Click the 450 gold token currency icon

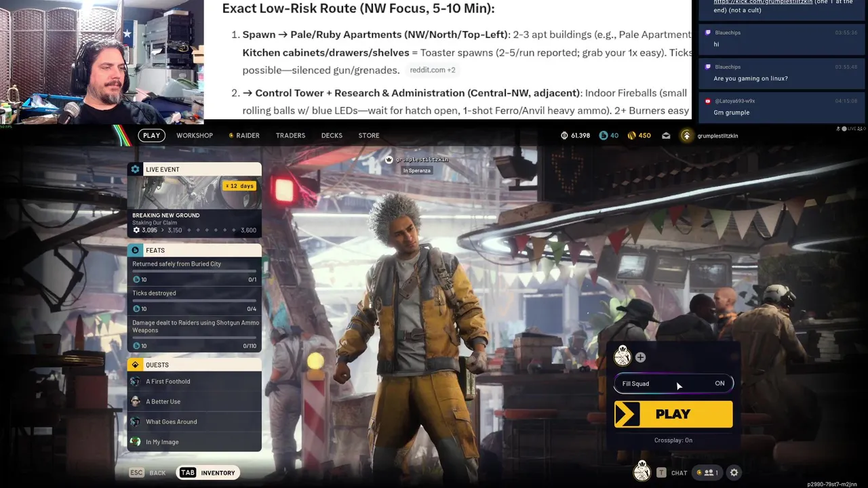[x=632, y=136]
